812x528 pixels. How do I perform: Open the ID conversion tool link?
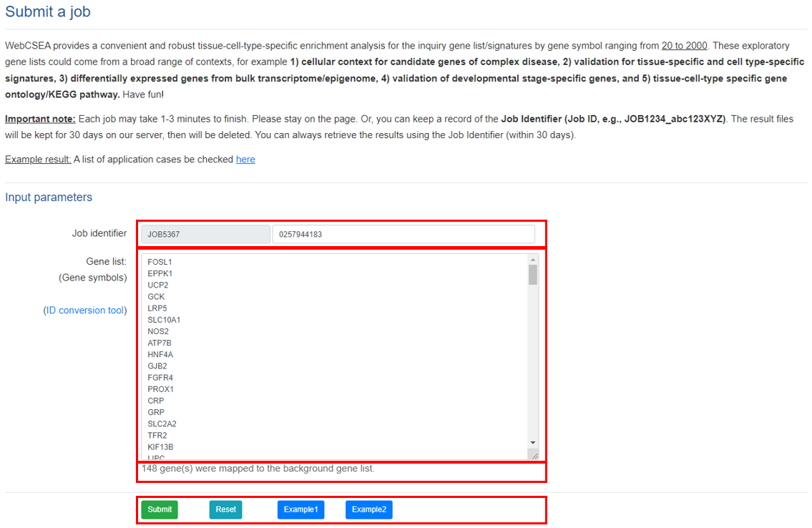(x=86, y=311)
